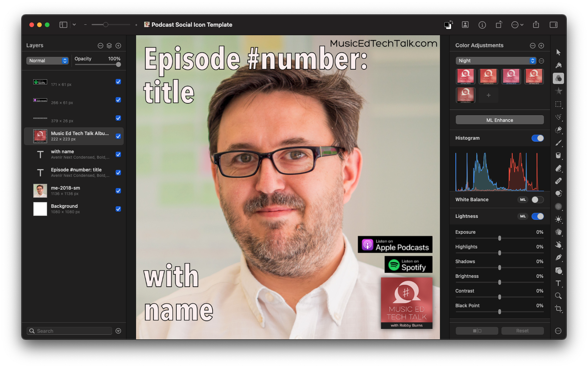The image size is (588, 368).
Task: Click the Contrast slider handle
Action: pos(499,297)
